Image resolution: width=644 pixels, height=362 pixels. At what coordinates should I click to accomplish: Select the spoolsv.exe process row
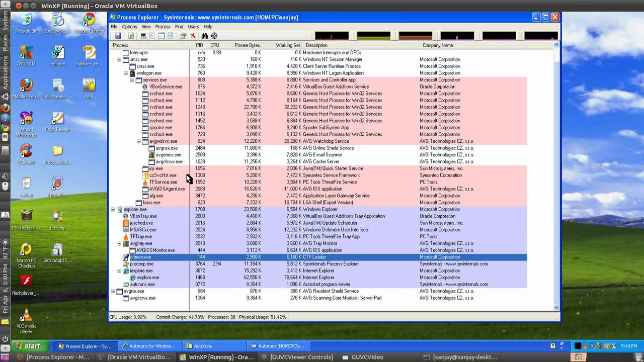[318, 128]
